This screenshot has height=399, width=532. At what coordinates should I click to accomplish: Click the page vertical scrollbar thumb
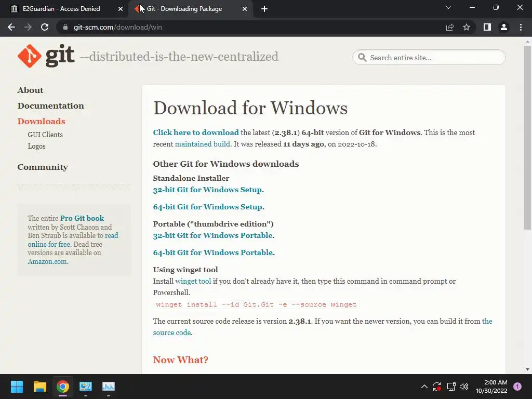(x=527, y=137)
